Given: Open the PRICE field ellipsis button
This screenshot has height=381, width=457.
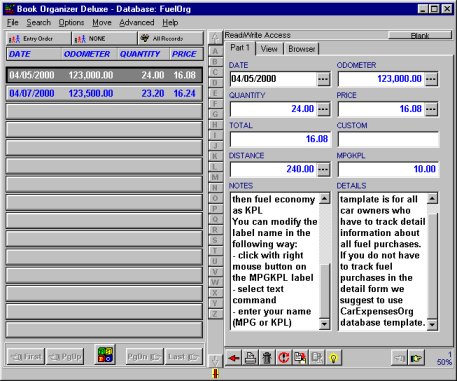Looking at the screenshot, I should (431, 109).
